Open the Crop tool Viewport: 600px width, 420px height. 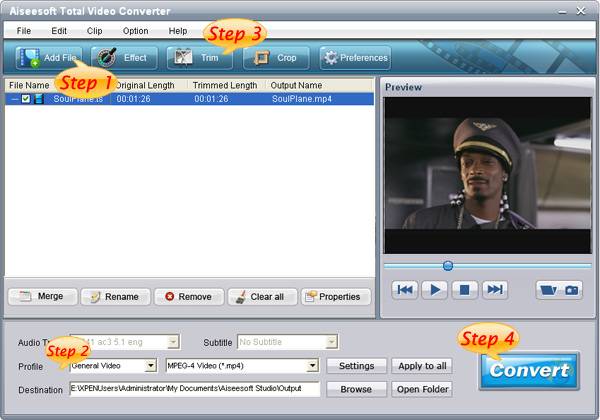point(276,58)
